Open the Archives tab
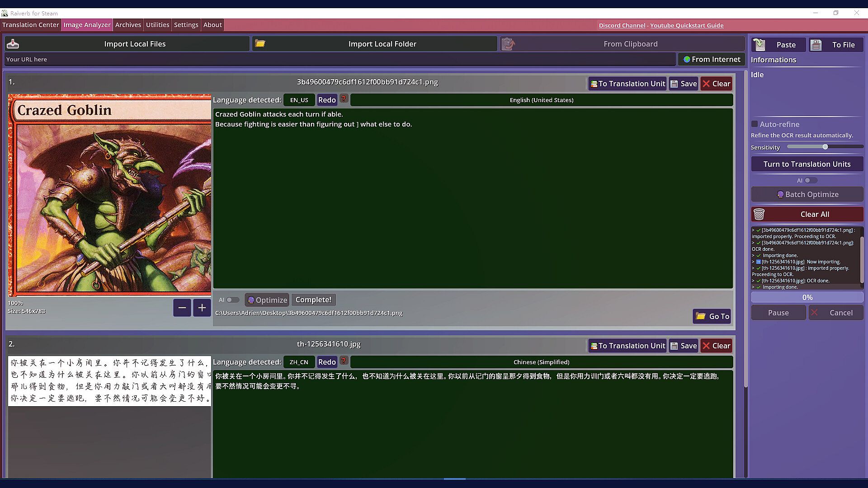The image size is (868, 488). pos(128,25)
